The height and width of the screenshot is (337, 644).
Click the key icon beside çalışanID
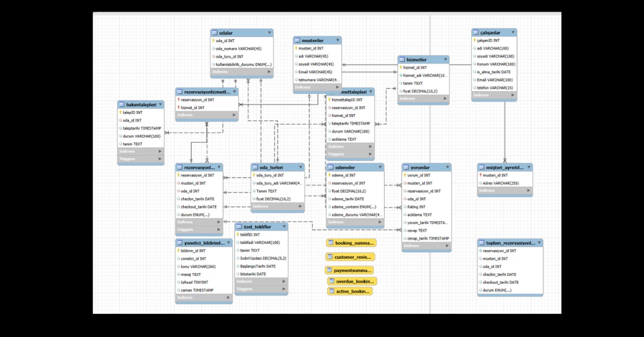474,40
